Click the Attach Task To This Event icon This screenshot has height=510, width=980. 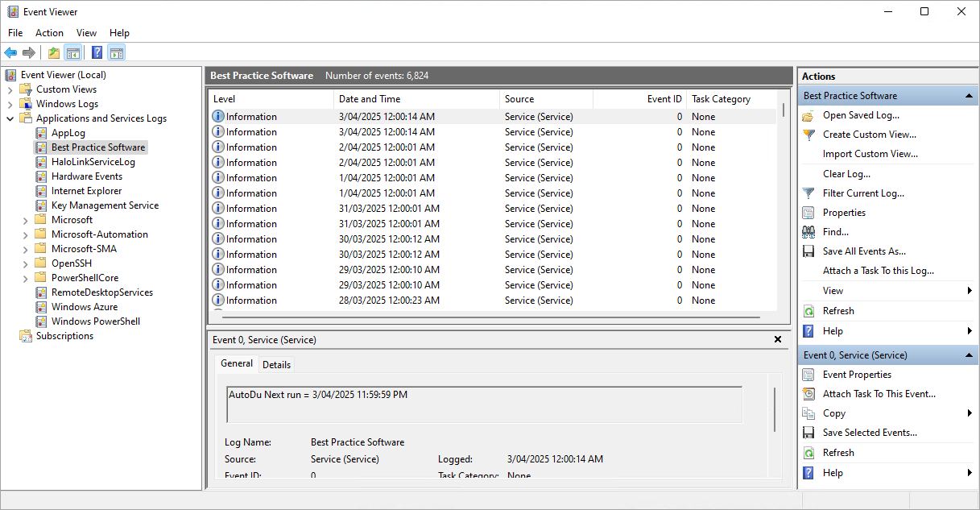[x=808, y=394]
